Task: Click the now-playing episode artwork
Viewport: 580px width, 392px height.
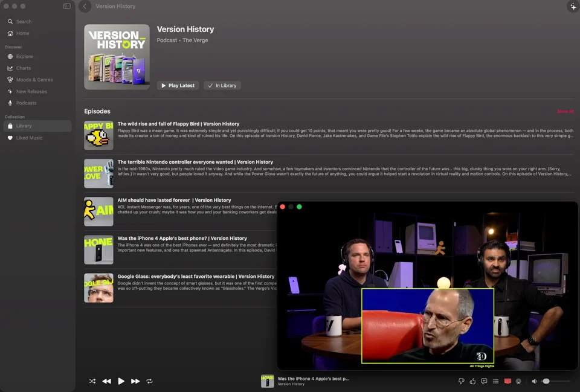Action: [x=268, y=381]
